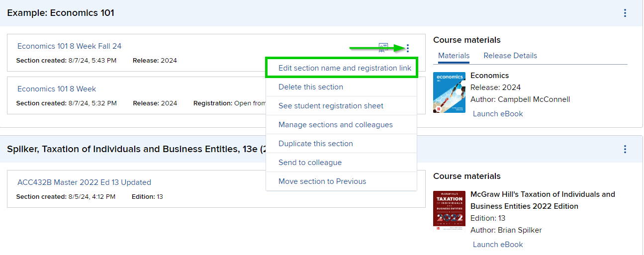Choose Send to colleague

click(310, 163)
